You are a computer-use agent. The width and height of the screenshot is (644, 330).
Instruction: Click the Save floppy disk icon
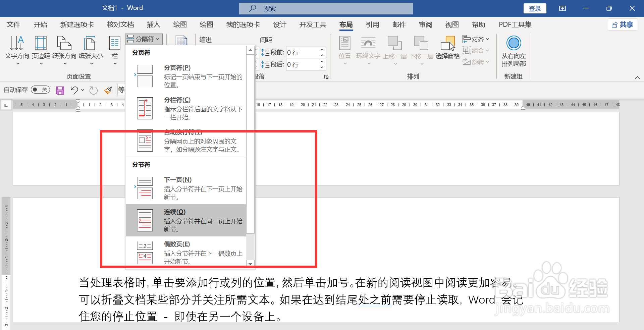[60, 90]
